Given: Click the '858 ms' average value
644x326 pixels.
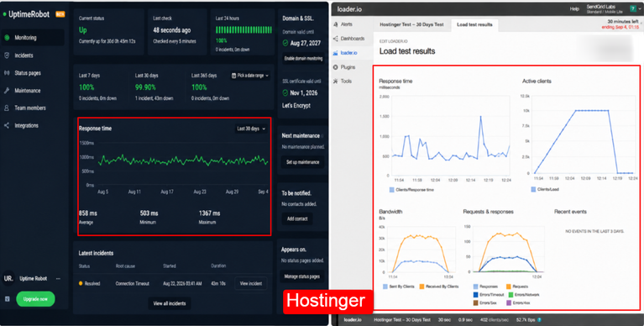Looking at the screenshot, I should pos(88,213).
